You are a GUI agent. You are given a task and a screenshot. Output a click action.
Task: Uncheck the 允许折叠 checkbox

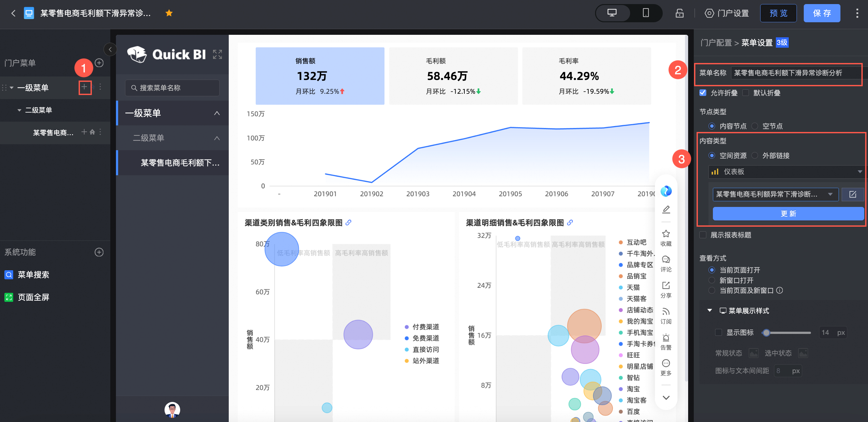[x=703, y=93]
